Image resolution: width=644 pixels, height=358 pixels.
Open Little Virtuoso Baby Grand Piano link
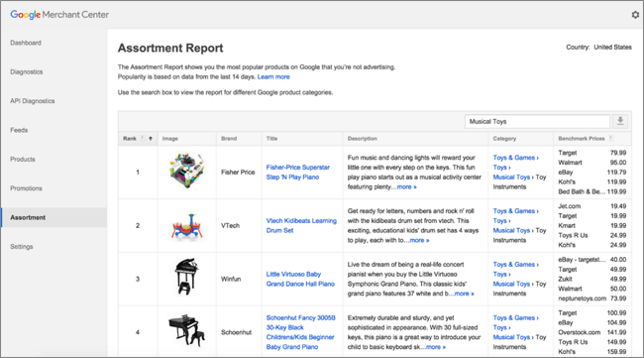pos(300,279)
